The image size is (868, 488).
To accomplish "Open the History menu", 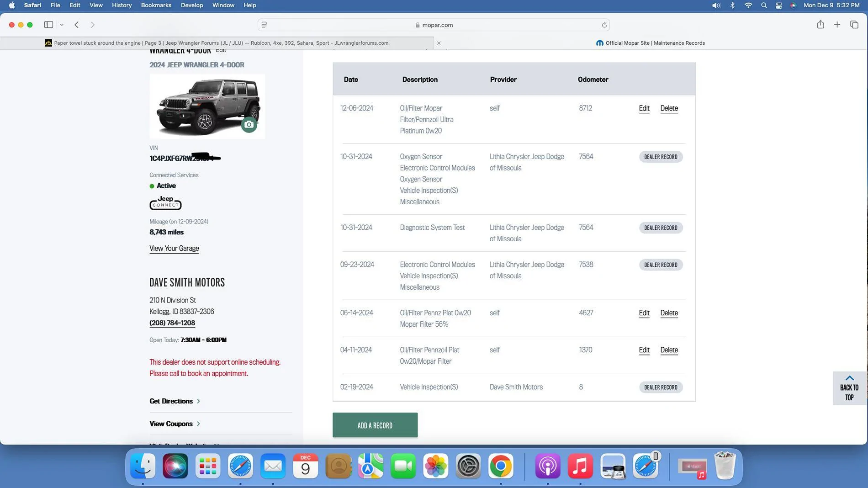I will point(122,5).
